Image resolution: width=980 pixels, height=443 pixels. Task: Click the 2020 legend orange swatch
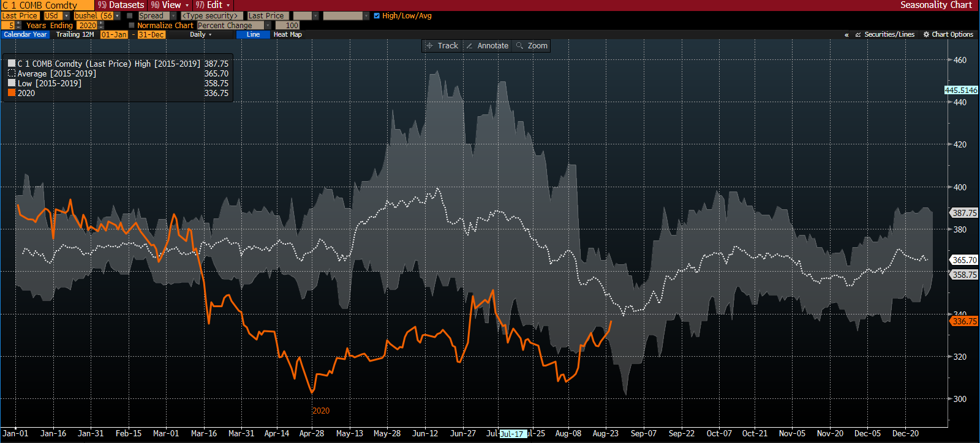point(12,93)
